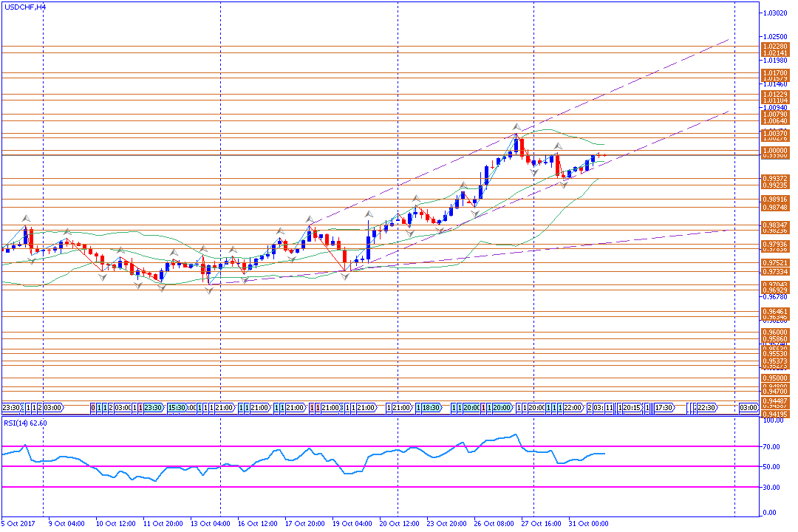Click the 17 Oct 20:00 time label

305,524
